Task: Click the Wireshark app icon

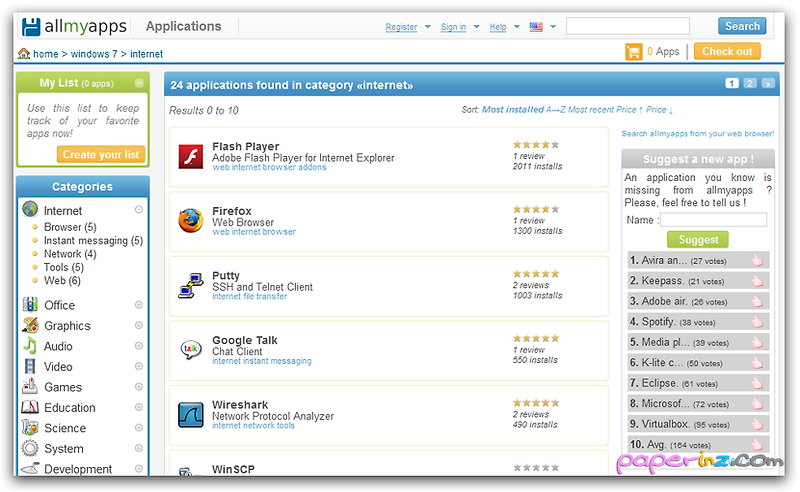Action: click(x=190, y=414)
